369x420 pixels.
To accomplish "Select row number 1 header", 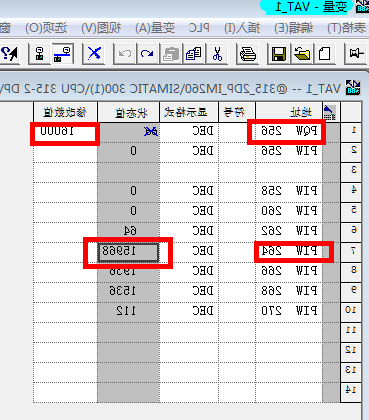I will [x=351, y=132].
